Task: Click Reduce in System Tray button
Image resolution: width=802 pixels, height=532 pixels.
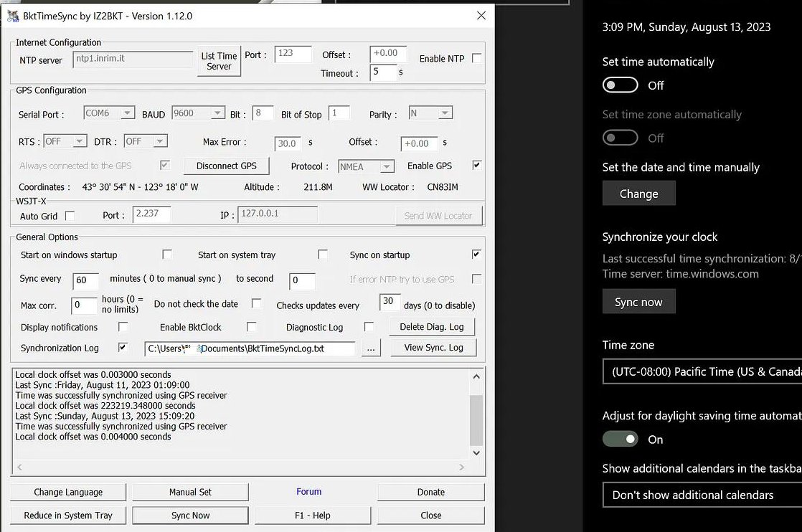Action: pyautogui.click(x=68, y=516)
